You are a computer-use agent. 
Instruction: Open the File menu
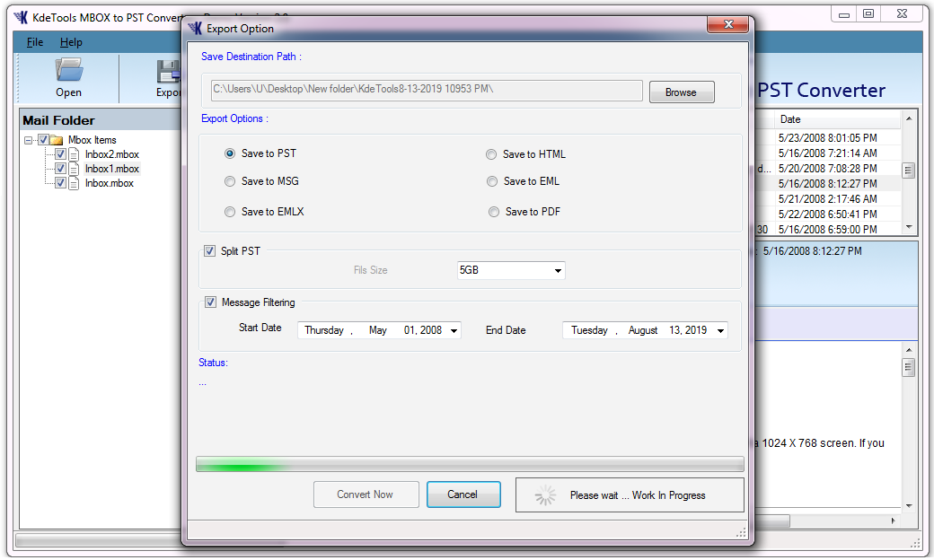pos(34,42)
